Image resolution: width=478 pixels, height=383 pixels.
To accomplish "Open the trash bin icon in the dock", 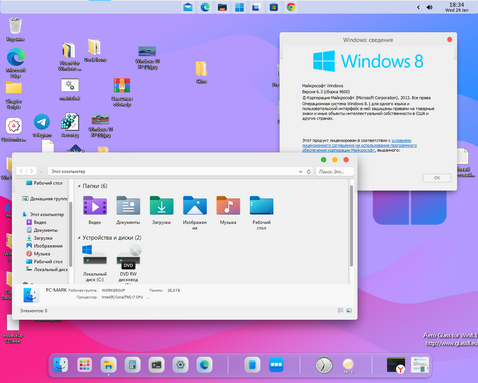I will [x=252, y=365].
